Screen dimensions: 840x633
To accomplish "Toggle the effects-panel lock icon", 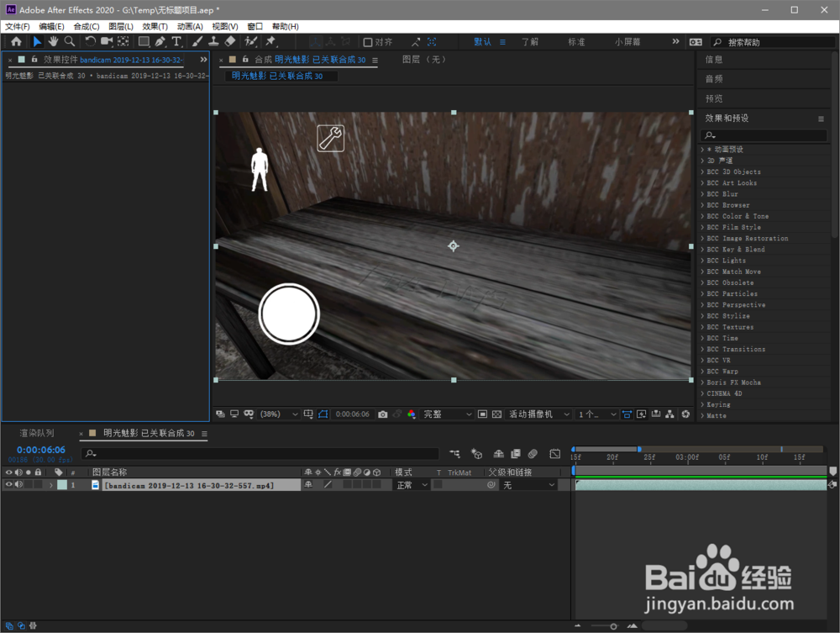I will 34,60.
